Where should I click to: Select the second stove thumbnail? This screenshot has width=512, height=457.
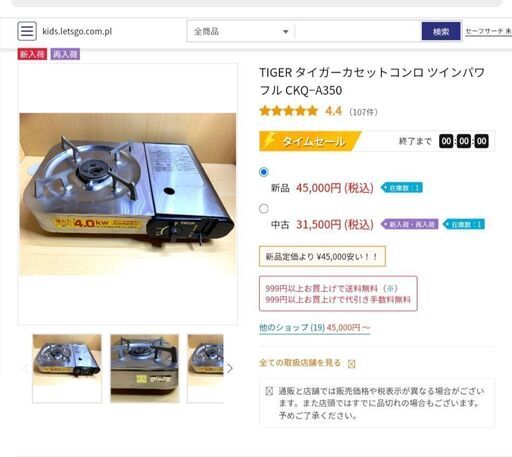tap(145, 369)
